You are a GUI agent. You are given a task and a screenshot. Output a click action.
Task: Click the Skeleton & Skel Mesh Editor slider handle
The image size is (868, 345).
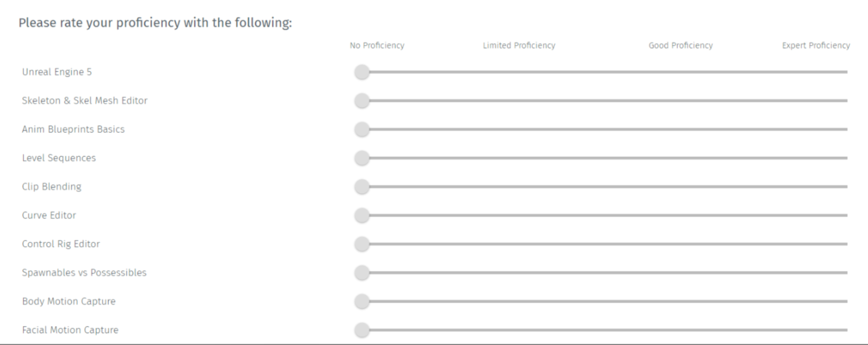click(x=362, y=101)
